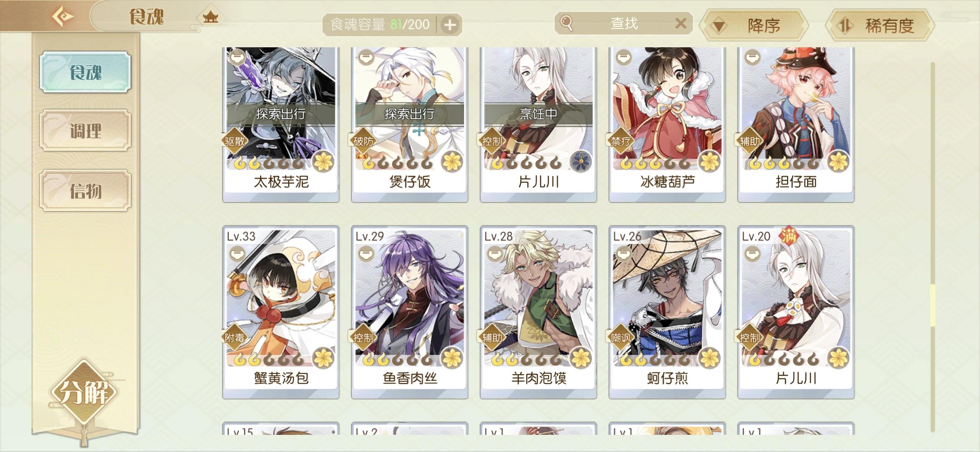Screen dimensions: 980x452
Task: Click the magnifier search icon
Action: (566, 23)
